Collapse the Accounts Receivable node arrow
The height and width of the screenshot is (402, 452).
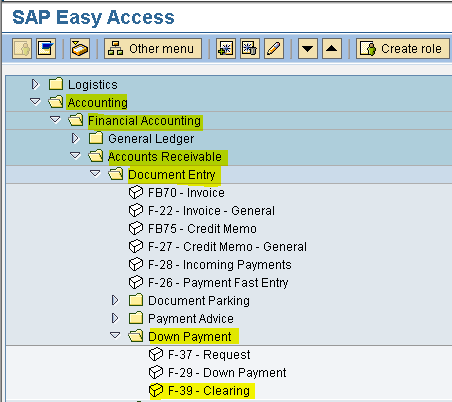click(x=75, y=155)
